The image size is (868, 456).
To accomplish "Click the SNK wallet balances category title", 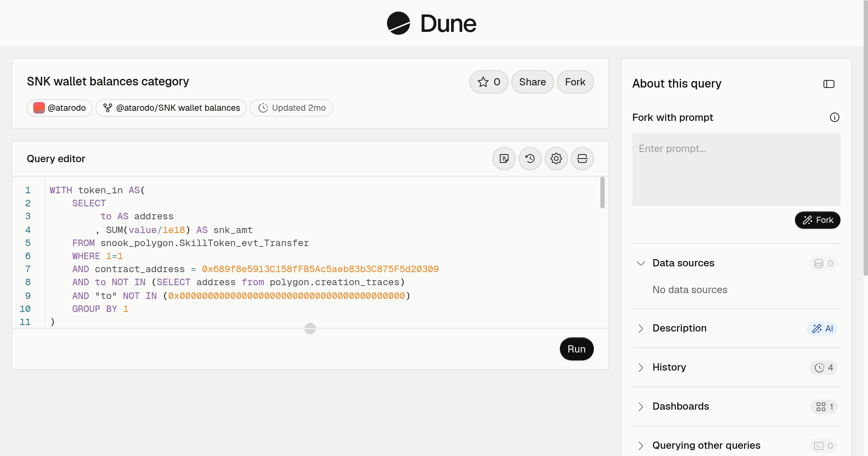I will tap(108, 81).
